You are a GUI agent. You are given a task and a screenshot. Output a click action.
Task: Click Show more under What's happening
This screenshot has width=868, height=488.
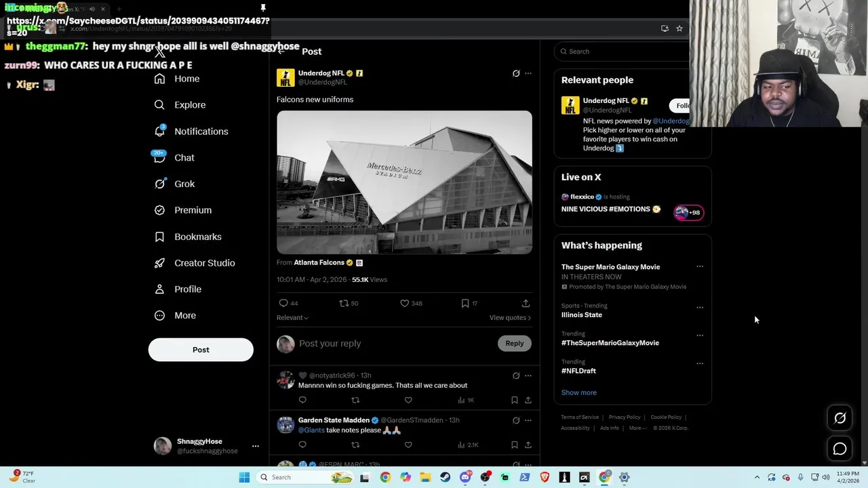579,392
